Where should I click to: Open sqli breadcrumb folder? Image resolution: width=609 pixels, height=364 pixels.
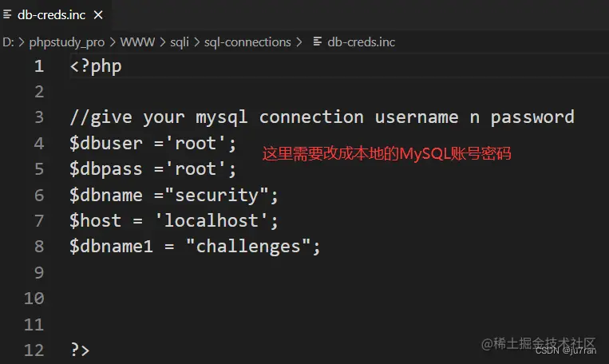[180, 42]
